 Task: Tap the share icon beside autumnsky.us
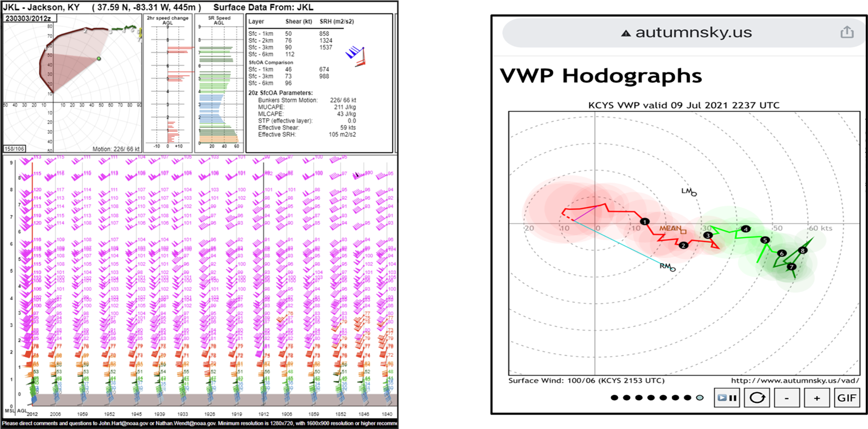click(x=846, y=32)
